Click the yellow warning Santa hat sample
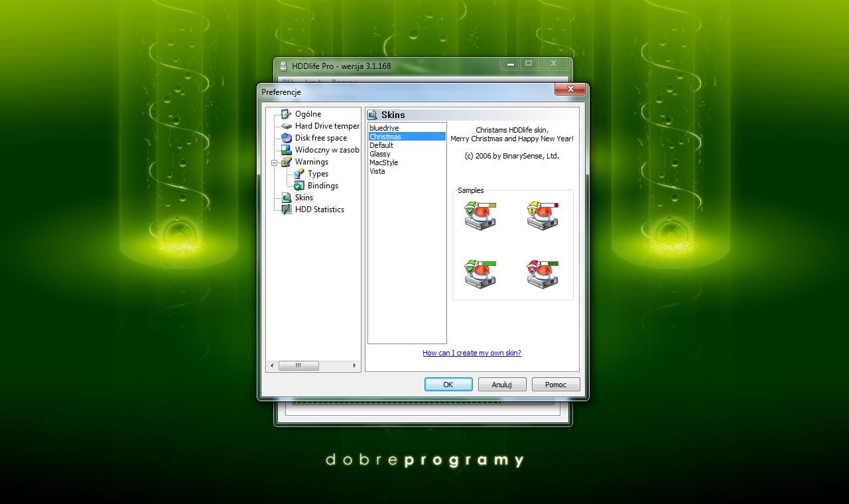 tap(543, 216)
